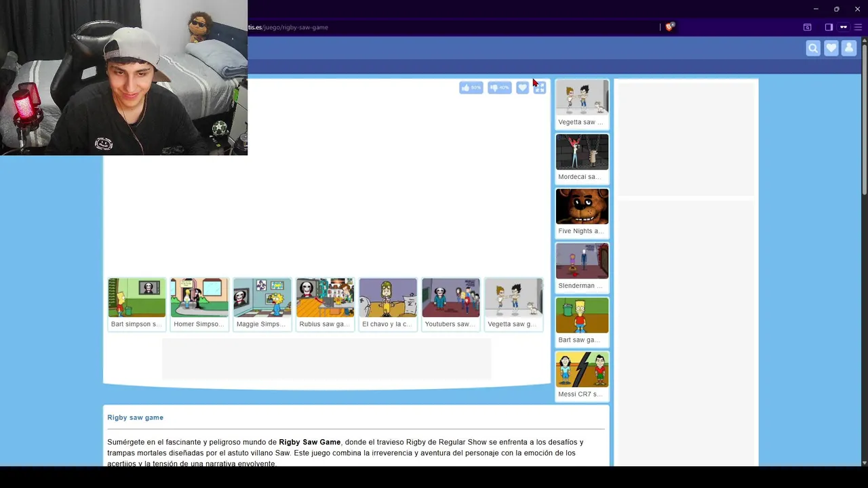Screen dimensions: 868x488
Task: Click the 'Rubius saw ga...' label text
Action: (325, 324)
